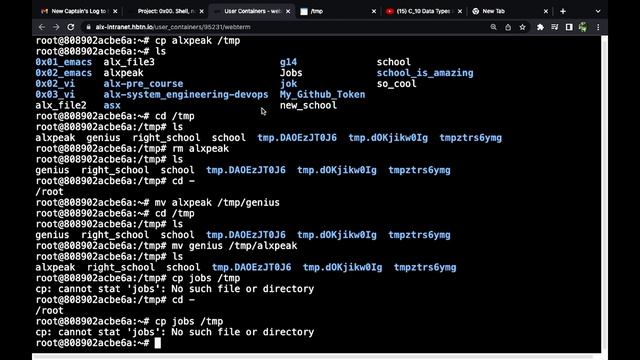Show the browser side panel
This screenshot has width=640, height=360.
point(569,27)
